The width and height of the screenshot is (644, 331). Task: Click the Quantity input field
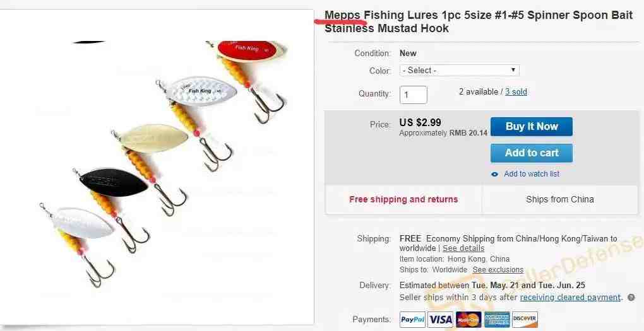click(x=413, y=95)
